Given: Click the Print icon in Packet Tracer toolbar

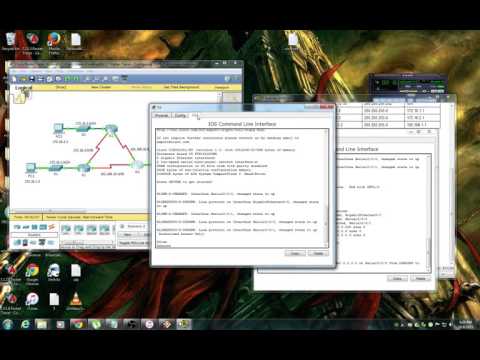Looking at the screenshot, I should (41, 79).
